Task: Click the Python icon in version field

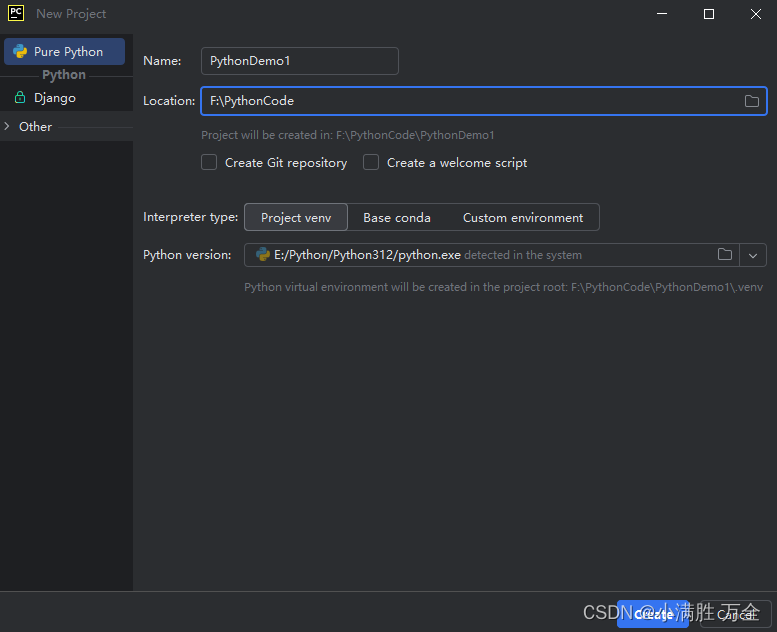Action: click(263, 255)
